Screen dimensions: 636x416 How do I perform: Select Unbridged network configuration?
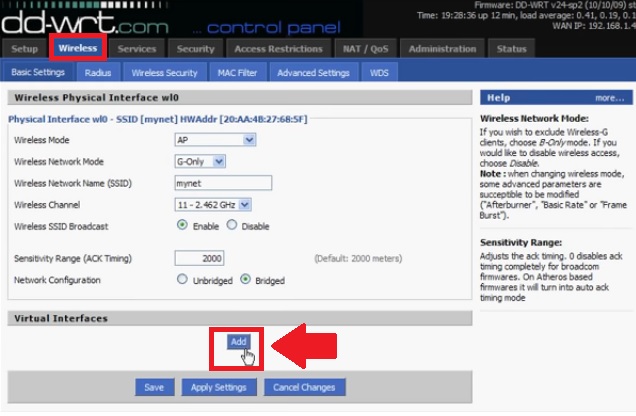tap(183, 279)
